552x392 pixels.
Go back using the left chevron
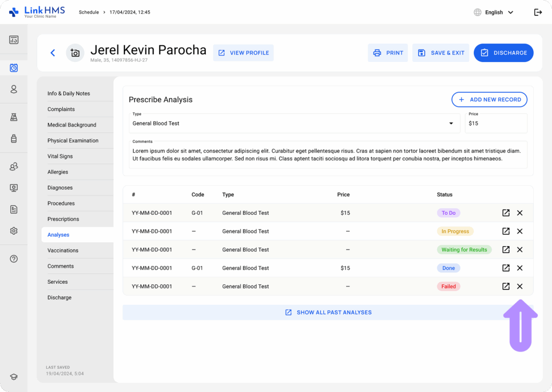(x=53, y=53)
